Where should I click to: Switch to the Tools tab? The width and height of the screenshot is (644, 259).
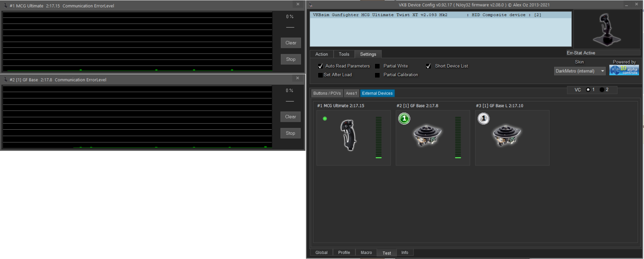pyautogui.click(x=344, y=54)
